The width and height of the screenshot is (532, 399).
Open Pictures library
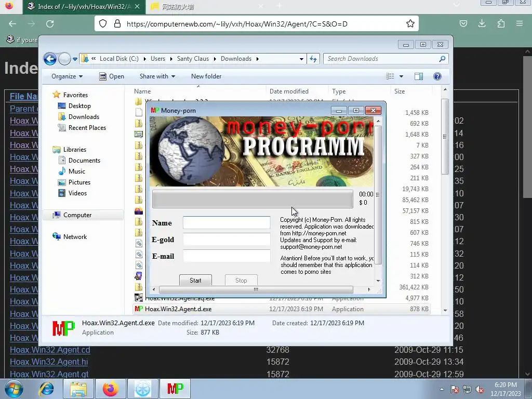(x=75, y=182)
